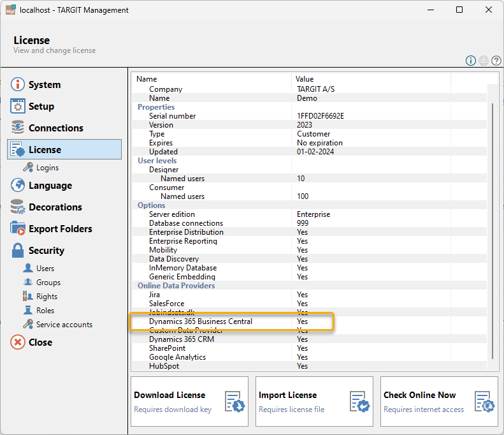Click the Export Folders icon
Image resolution: width=504 pixels, height=435 pixels.
(18, 228)
